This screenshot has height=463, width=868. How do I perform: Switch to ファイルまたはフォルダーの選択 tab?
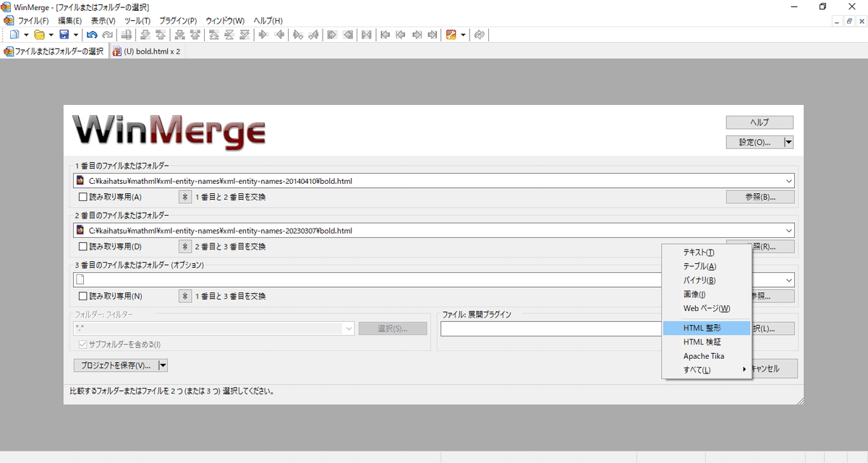pyautogui.click(x=54, y=51)
